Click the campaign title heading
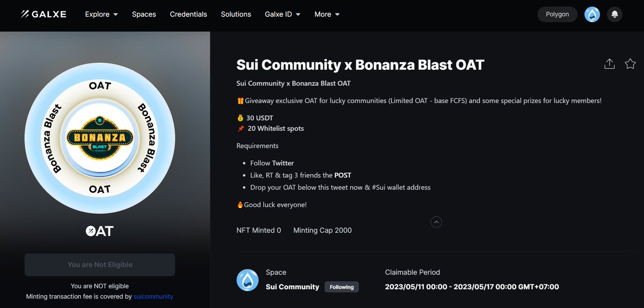The image size is (644, 308). 360,65
